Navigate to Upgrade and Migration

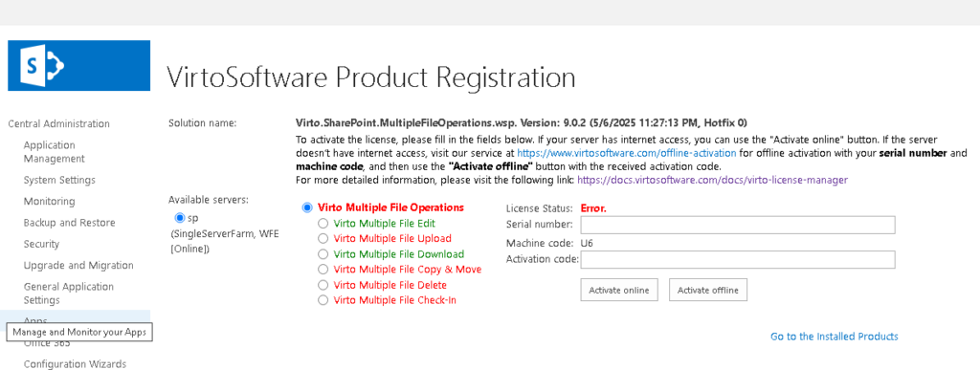(78, 265)
